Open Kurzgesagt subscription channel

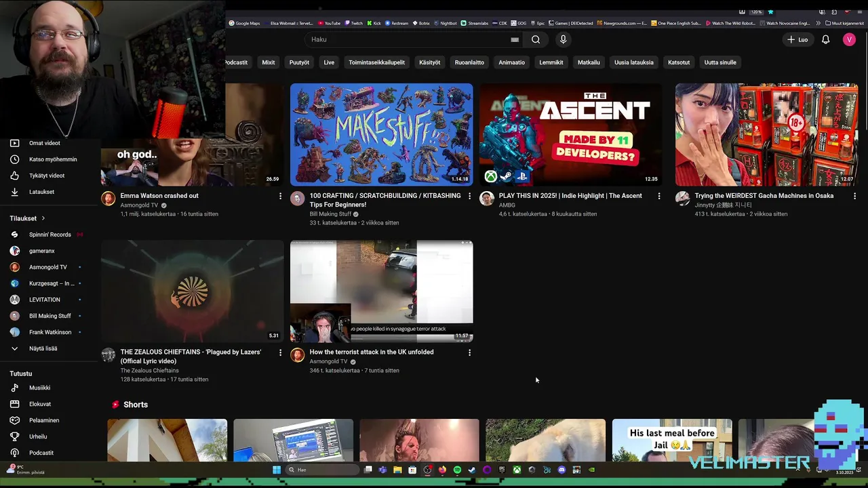[51, 283]
